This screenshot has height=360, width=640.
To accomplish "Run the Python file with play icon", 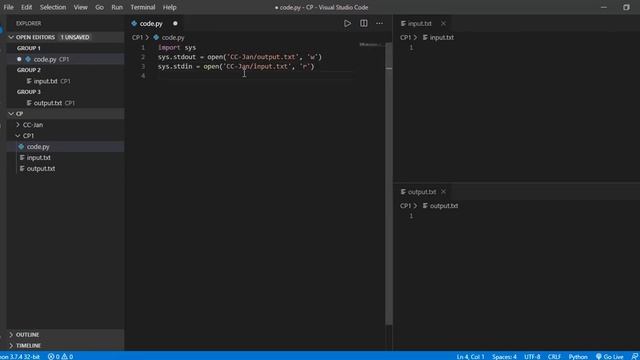I will pos(347,24).
